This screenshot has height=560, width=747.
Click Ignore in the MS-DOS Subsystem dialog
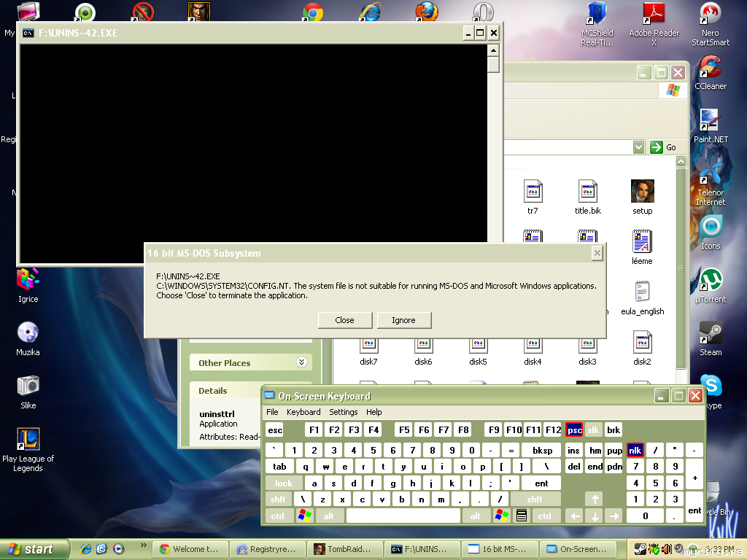tap(404, 320)
